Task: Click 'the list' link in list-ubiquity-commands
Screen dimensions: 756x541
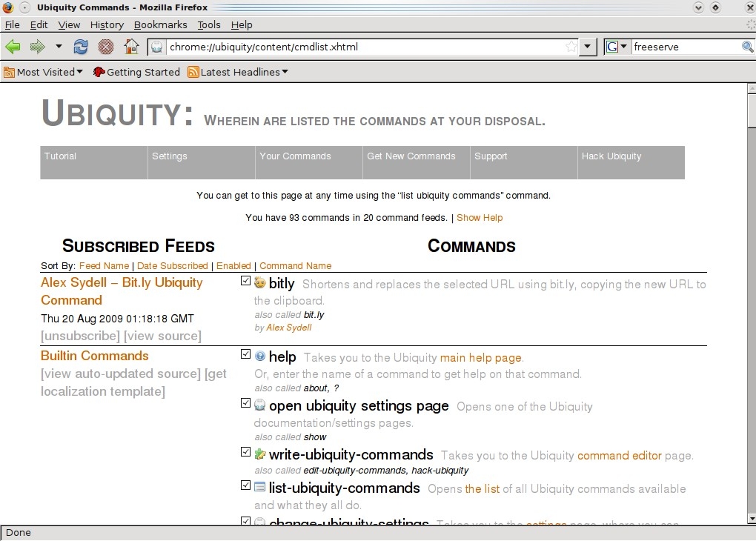Action: click(x=483, y=489)
